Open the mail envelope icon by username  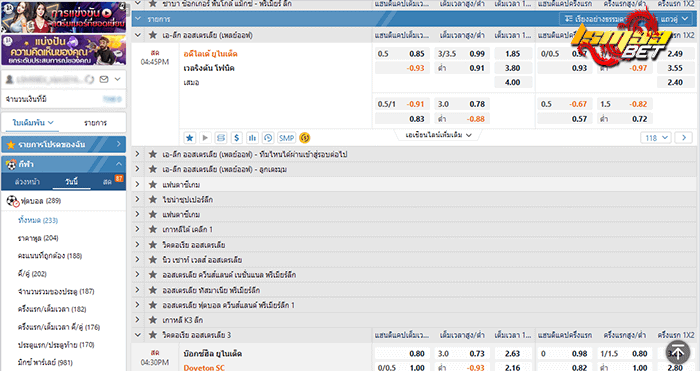point(104,79)
